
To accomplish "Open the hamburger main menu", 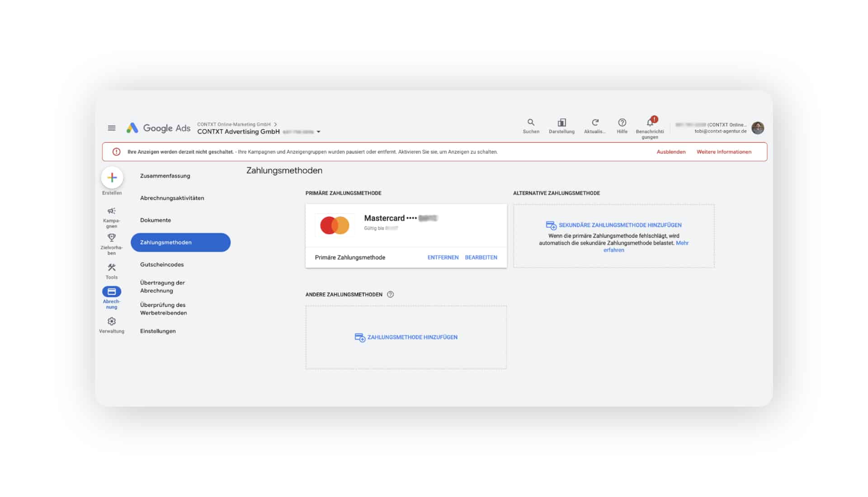I will click(x=112, y=128).
